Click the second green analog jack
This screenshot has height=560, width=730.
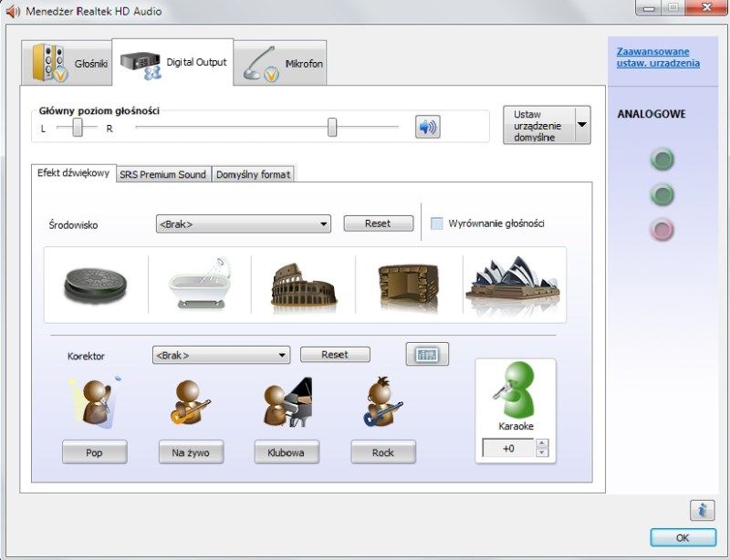(662, 194)
